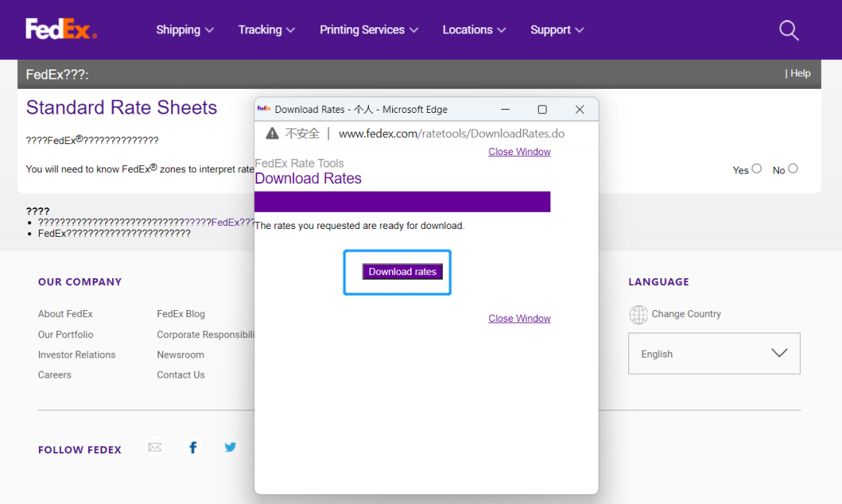Click the Download rates button

click(402, 272)
